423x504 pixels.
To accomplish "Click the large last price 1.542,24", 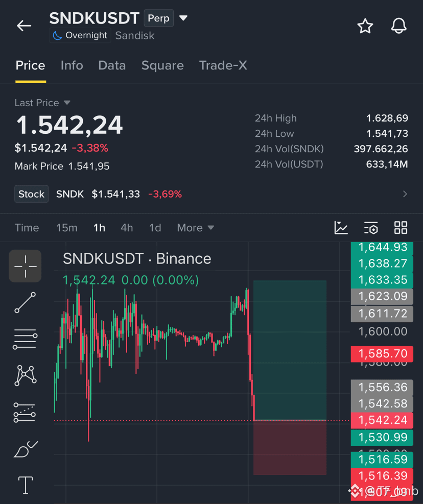I will pyautogui.click(x=69, y=125).
